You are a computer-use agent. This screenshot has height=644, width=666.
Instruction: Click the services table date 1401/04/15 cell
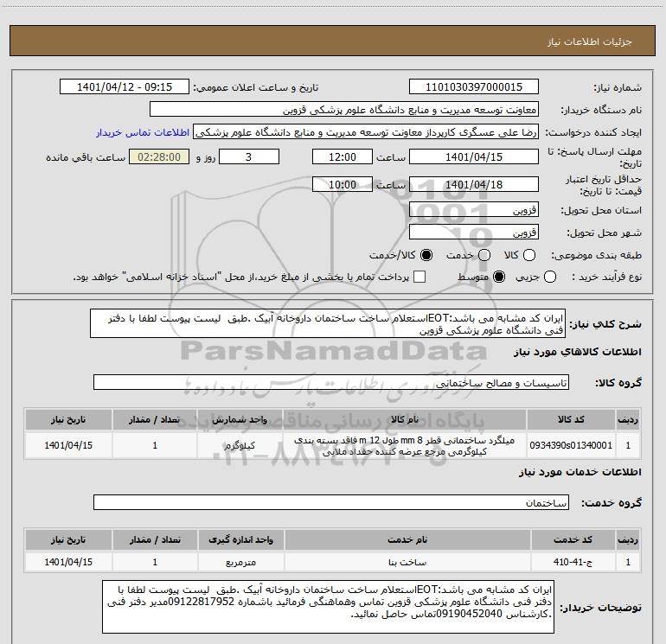pos(68,562)
